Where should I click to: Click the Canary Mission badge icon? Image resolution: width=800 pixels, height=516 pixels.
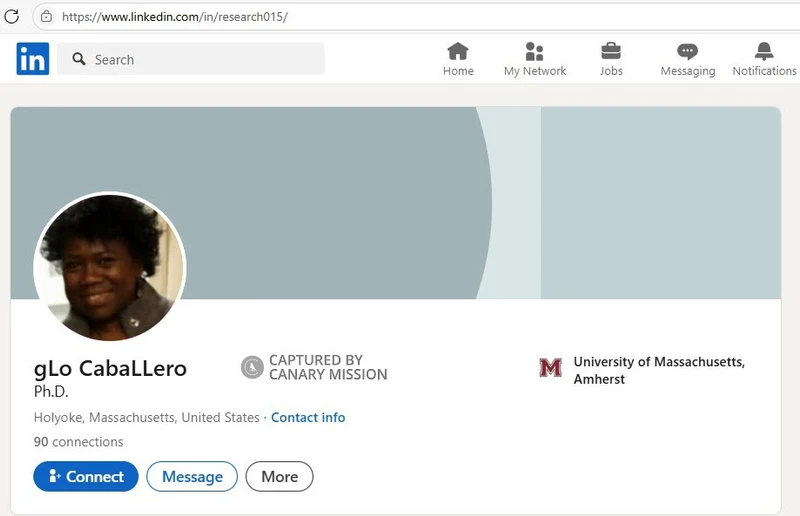[x=252, y=368]
